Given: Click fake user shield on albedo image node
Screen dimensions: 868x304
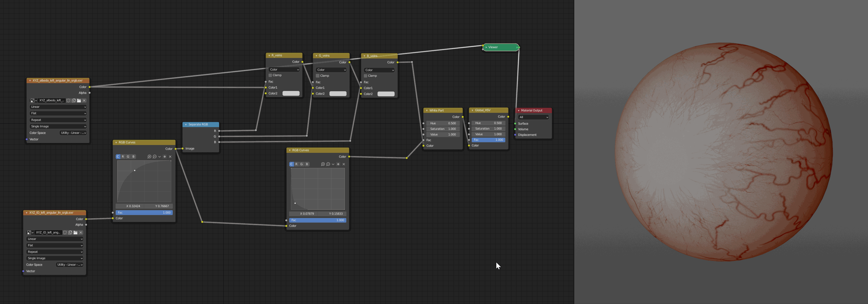Looking at the screenshot, I should tap(68, 100).
